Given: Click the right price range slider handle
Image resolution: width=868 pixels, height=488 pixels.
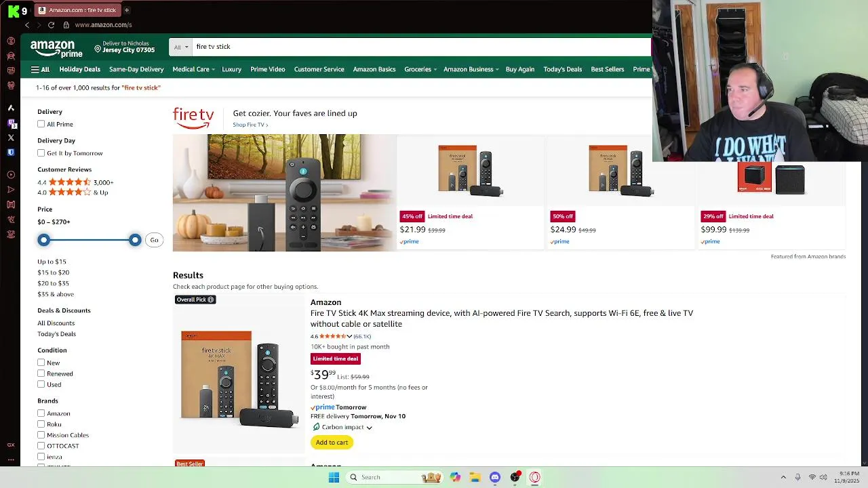Looking at the screenshot, I should 135,240.
